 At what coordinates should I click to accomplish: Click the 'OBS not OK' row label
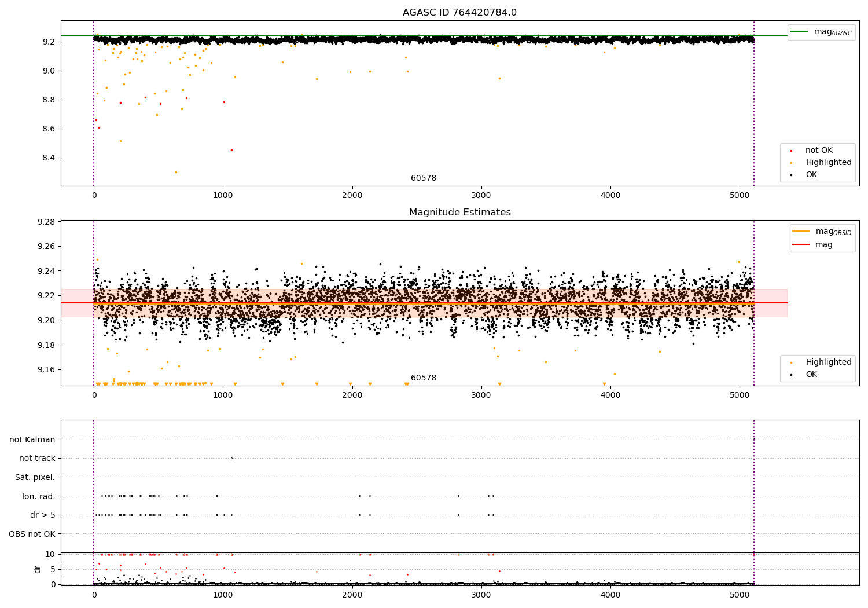coord(32,534)
